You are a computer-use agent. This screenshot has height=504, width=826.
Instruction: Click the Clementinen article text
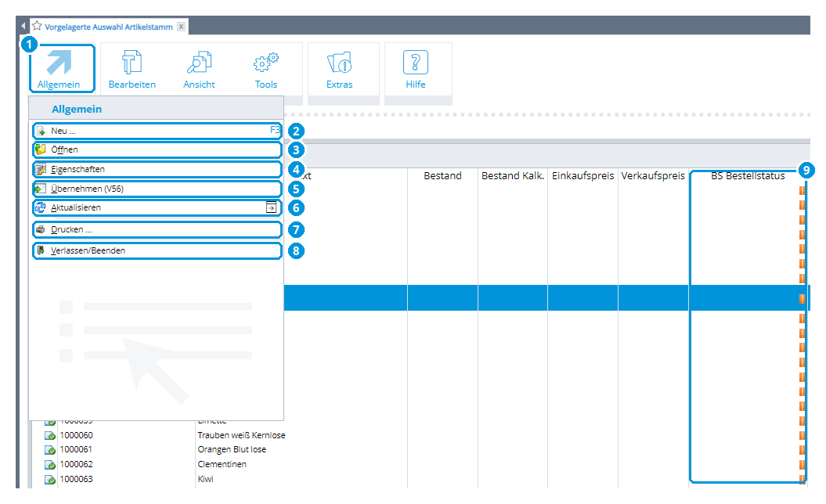[x=222, y=464]
